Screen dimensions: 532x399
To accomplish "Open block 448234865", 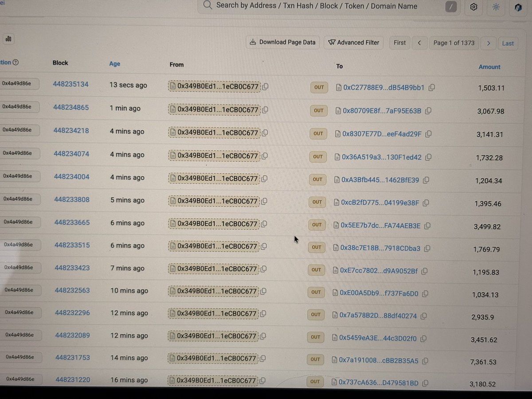I will pos(71,107).
